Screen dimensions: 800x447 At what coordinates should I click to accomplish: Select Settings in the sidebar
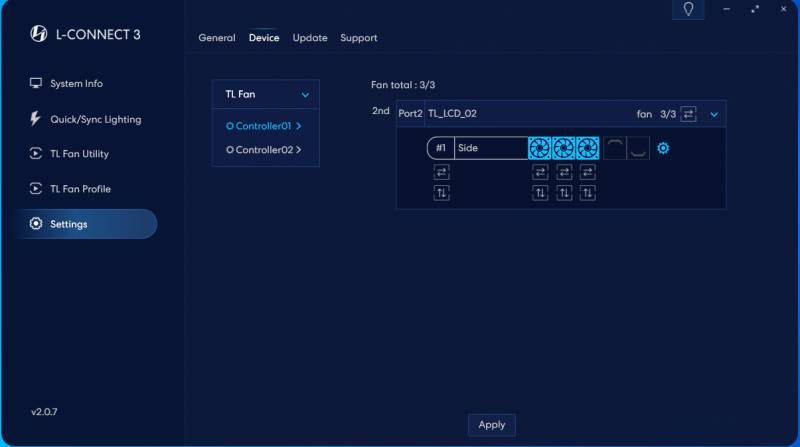point(86,224)
